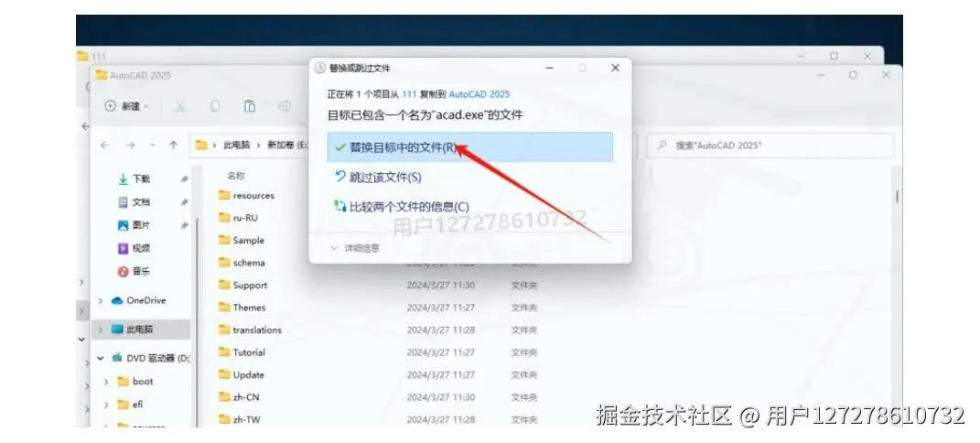Screen dimensions: 980x443
Task: Close the 替换或跳过文件 dialog
Action: (x=615, y=68)
